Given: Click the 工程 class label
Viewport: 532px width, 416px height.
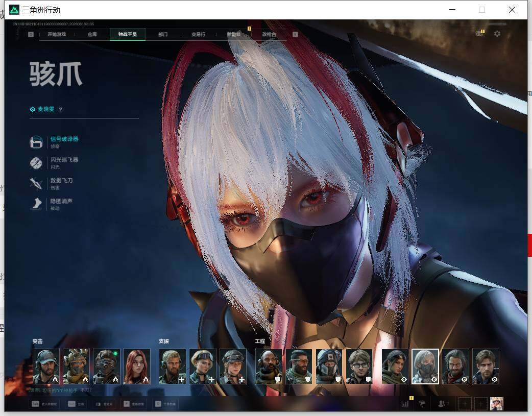Looking at the screenshot, I should pyautogui.click(x=260, y=341).
